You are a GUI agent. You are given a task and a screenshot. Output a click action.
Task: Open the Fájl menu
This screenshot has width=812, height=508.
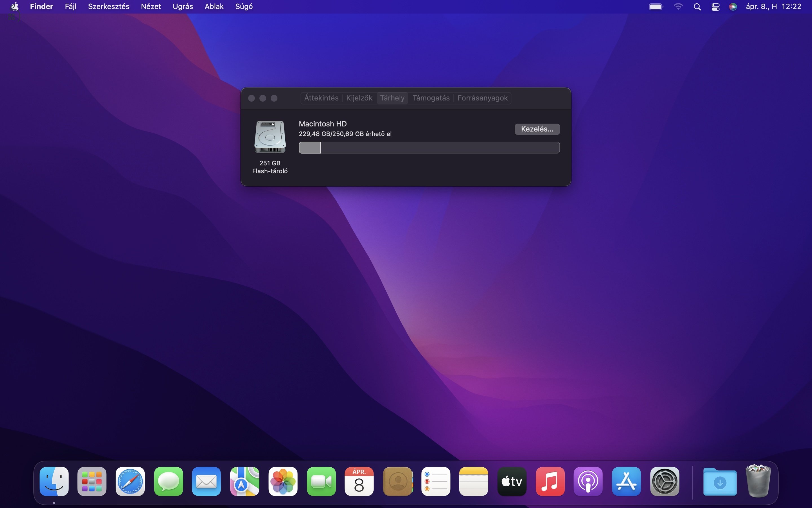click(70, 6)
